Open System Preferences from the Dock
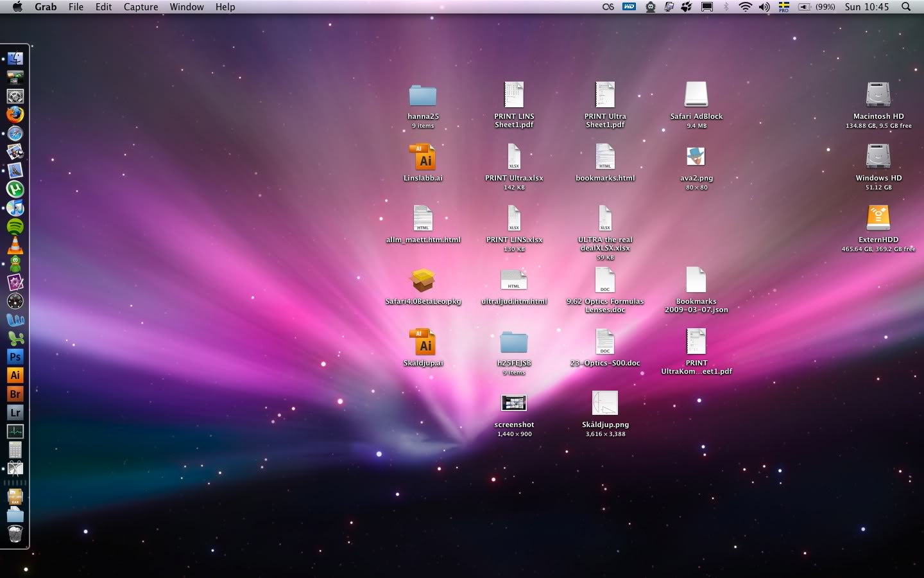Image resolution: width=924 pixels, height=578 pixels. 15,96
